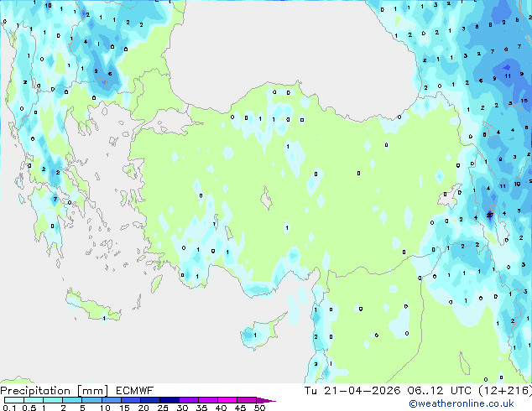Click the 45–50 mm legend swatch
This screenshot has width=532, height=411.
(247, 400)
